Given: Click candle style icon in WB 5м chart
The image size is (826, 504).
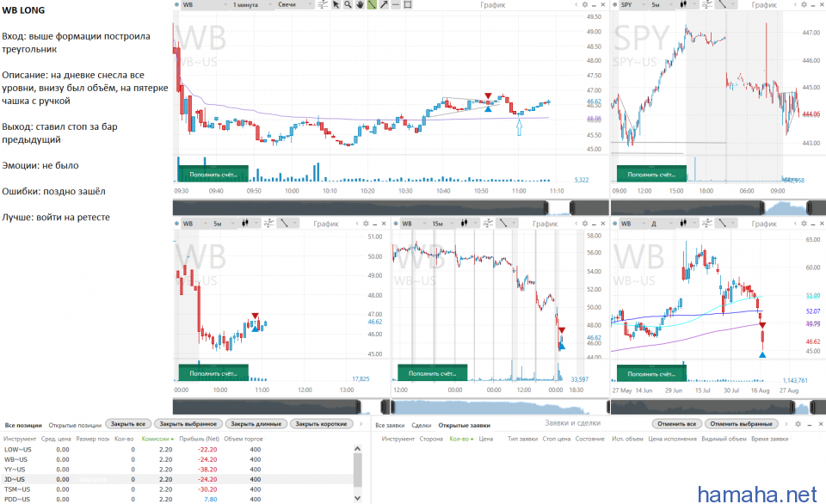Looking at the screenshot, I should (x=245, y=224).
